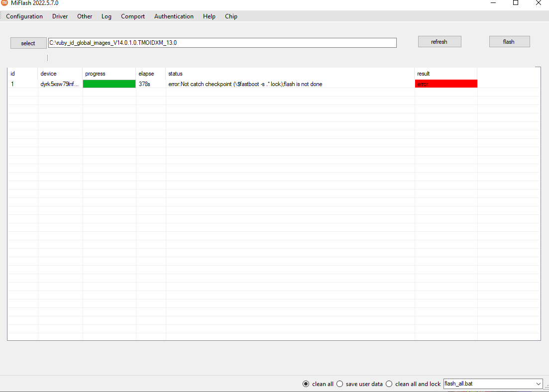This screenshot has width=549, height=392.
Task: Click the red error result cell
Action: coord(446,84)
